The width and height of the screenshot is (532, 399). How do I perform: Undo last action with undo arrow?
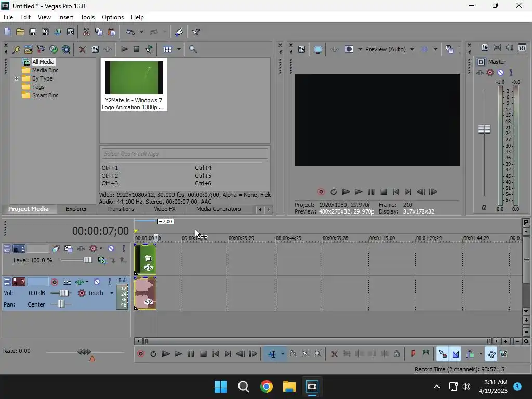(x=130, y=32)
